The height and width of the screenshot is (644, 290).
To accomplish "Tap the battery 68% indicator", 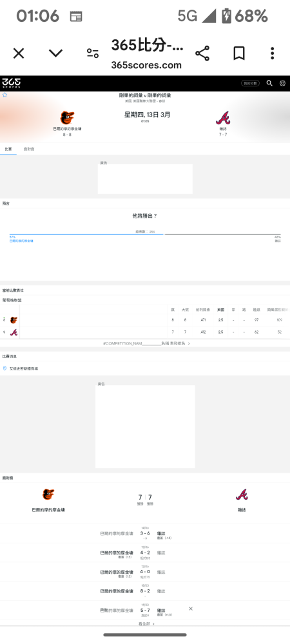I will (x=245, y=16).
